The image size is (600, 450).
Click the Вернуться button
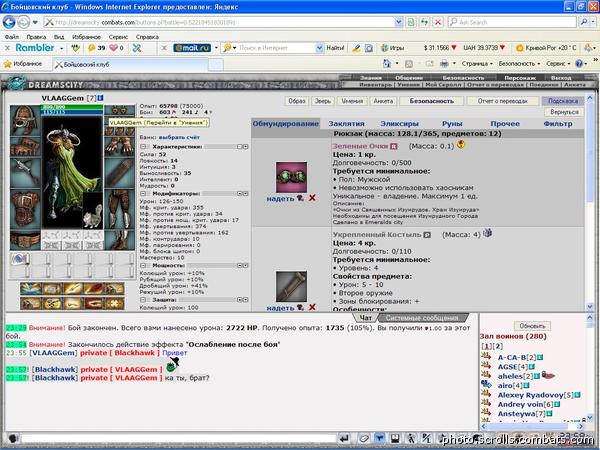click(564, 112)
